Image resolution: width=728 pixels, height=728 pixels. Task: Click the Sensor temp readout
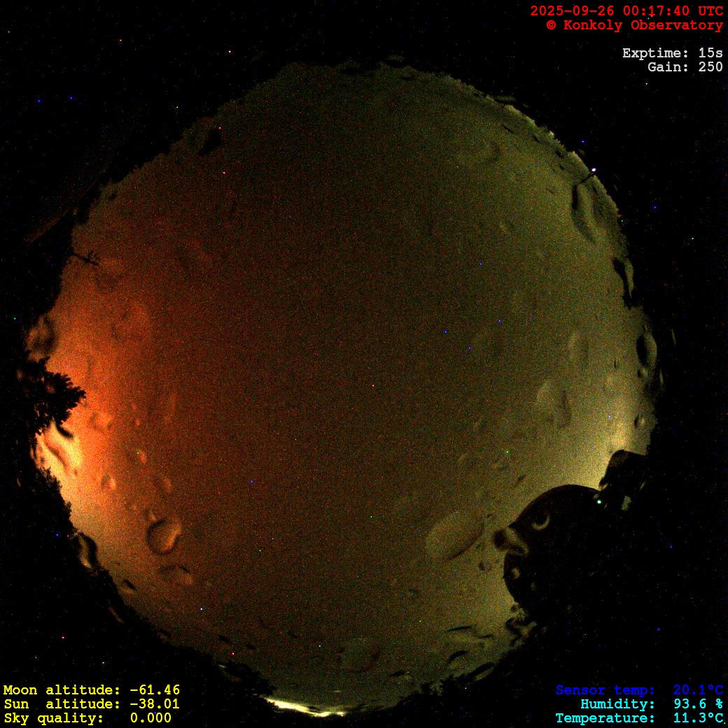(x=639, y=690)
